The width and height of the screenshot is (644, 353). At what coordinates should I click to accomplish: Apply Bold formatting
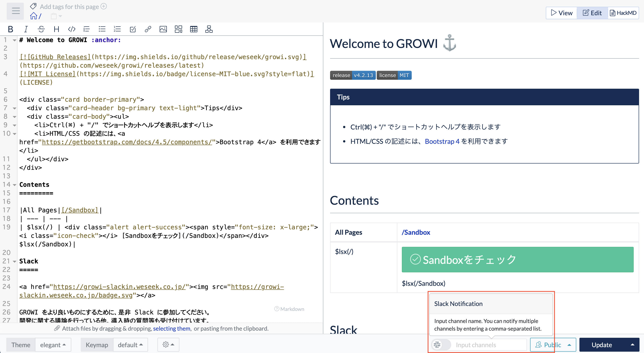(11, 29)
